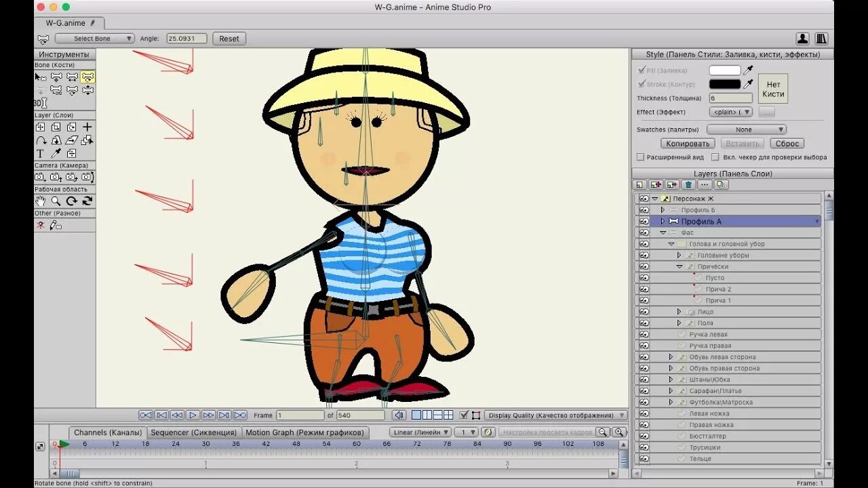Open the Effect <plain> dropdown
Screen dimensions: 868x488
click(731, 112)
